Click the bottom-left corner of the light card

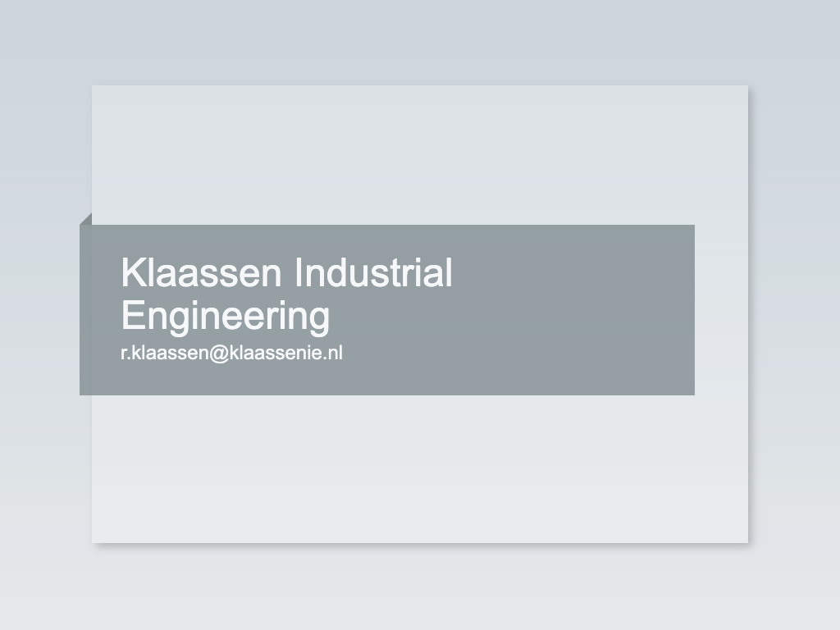[x=96, y=538]
